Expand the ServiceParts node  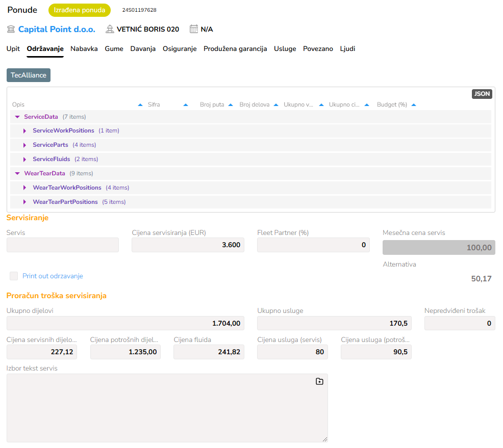(24, 145)
